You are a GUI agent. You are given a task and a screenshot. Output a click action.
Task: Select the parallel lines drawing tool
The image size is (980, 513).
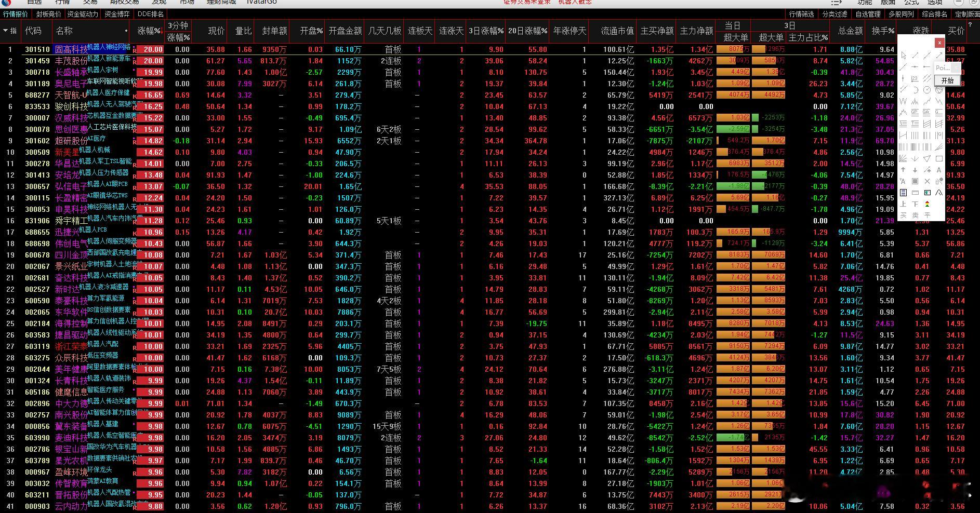pyautogui.click(x=927, y=78)
